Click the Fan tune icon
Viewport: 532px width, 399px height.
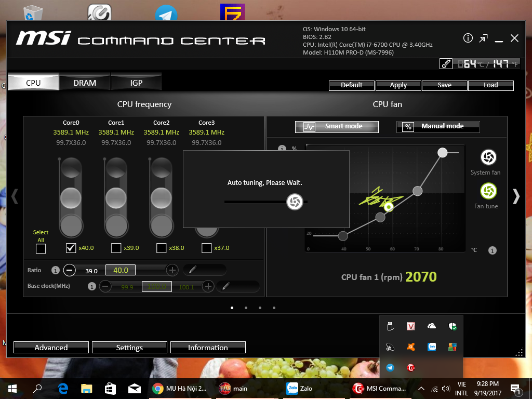click(x=488, y=191)
